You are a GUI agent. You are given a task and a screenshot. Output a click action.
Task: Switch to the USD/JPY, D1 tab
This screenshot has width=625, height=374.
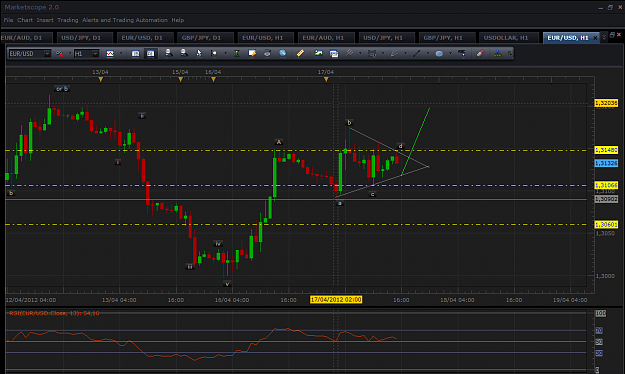coord(85,38)
